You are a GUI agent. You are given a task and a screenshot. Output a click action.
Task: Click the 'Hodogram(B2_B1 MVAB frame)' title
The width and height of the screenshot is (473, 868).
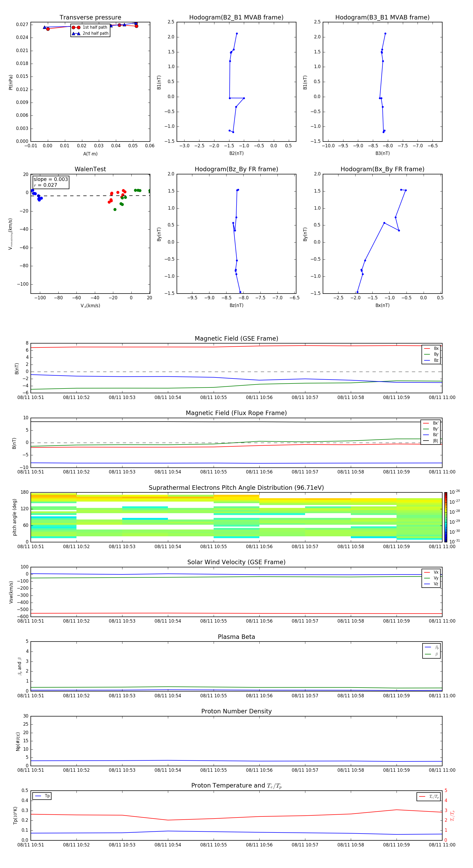click(236, 18)
